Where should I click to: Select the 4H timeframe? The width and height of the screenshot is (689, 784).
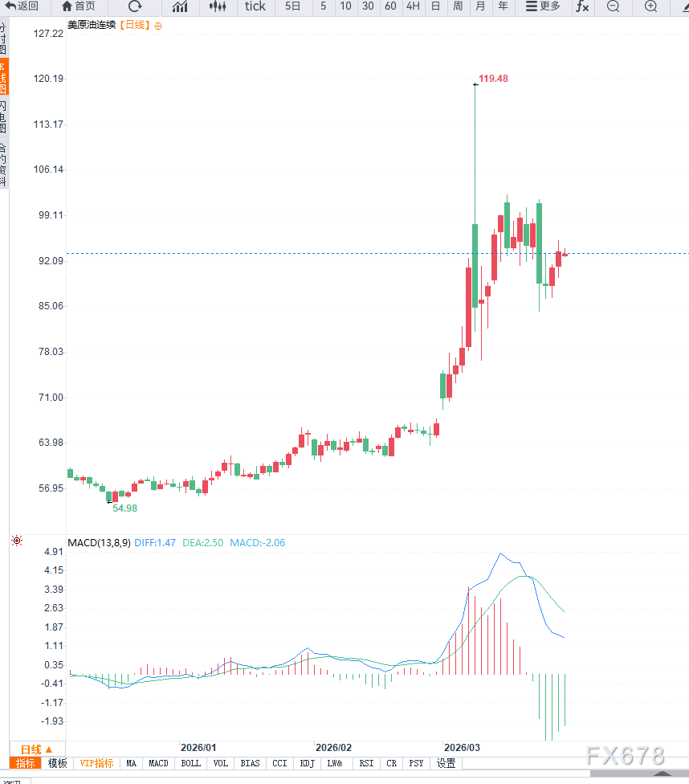[413, 6]
